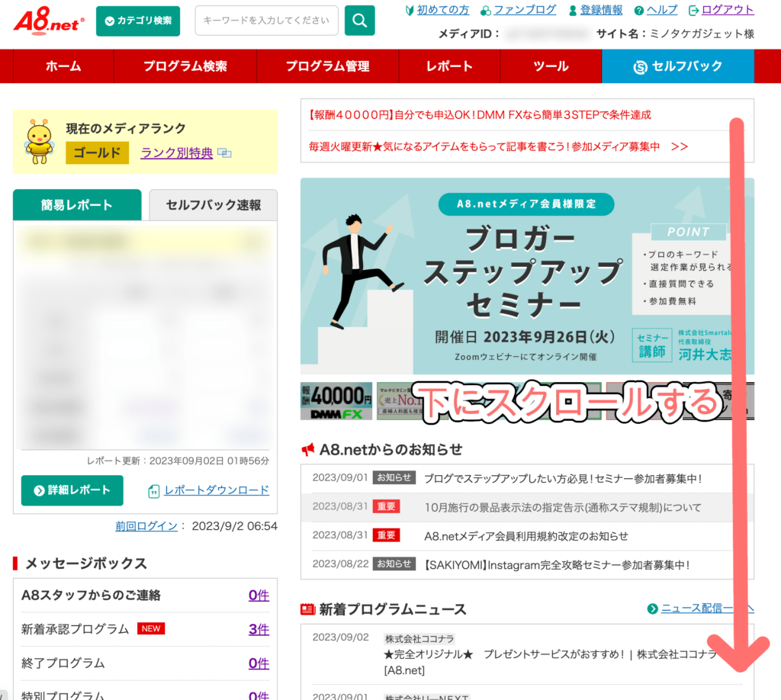
Task: Open the プログラム管理 menu
Action: [328, 66]
